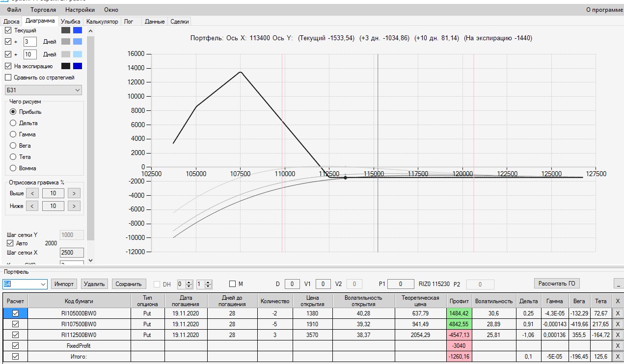Increase the Ниже chart range percent
The height and width of the screenshot is (364, 624).
pos(74,206)
